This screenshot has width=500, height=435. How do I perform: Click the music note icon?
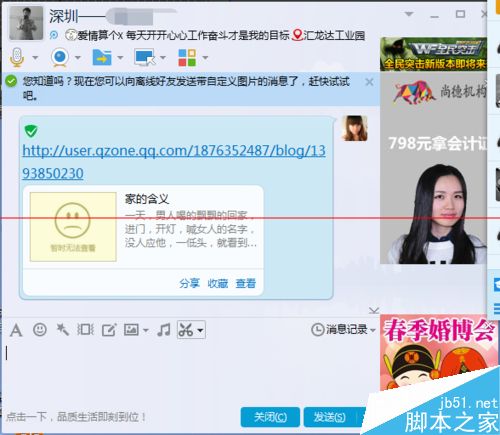point(164,330)
